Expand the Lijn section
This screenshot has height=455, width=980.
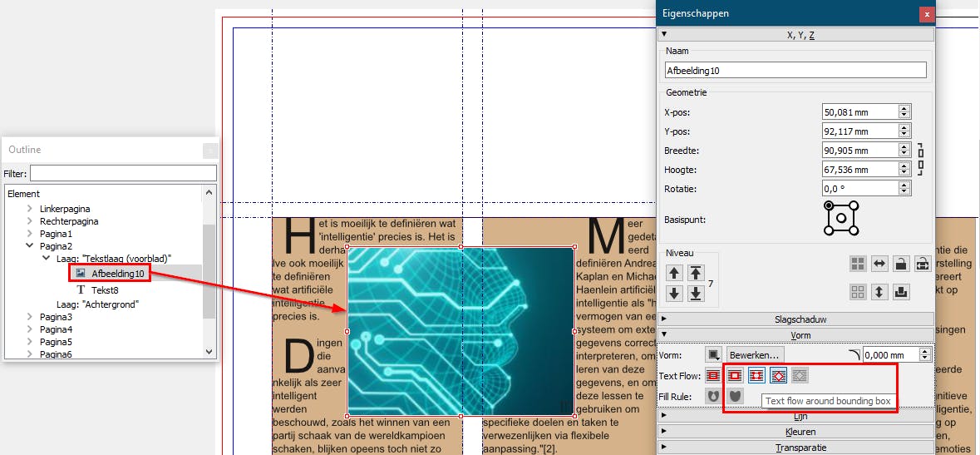795,416
